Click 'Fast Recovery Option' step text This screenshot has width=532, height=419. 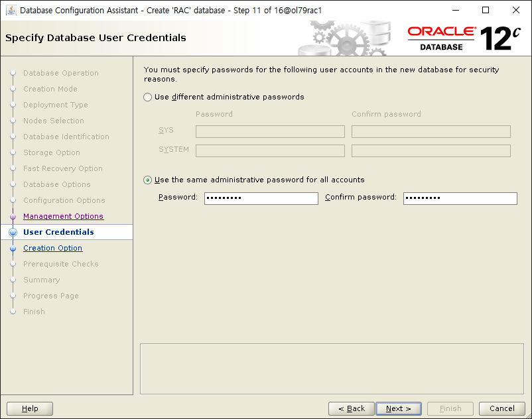pos(63,169)
